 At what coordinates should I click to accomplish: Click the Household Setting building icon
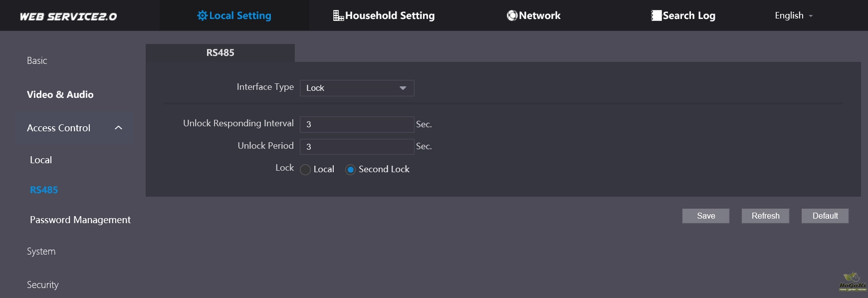(x=338, y=16)
